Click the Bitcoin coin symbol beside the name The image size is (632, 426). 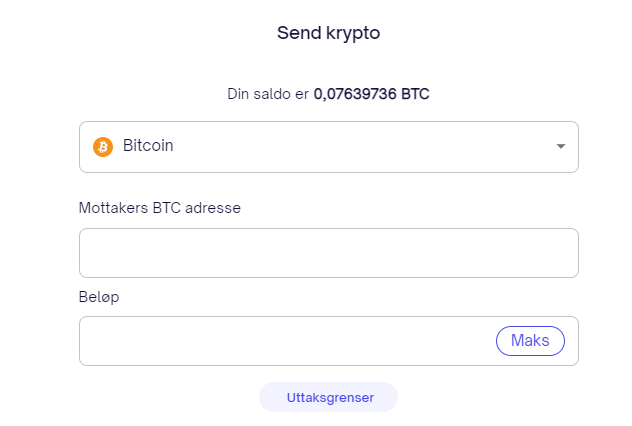click(103, 147)
